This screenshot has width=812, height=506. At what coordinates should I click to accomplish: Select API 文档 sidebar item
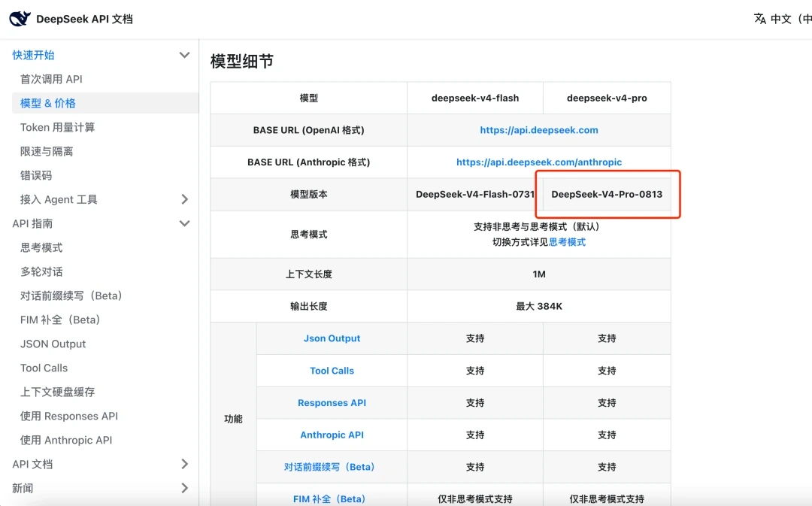(x=32, y=464)
